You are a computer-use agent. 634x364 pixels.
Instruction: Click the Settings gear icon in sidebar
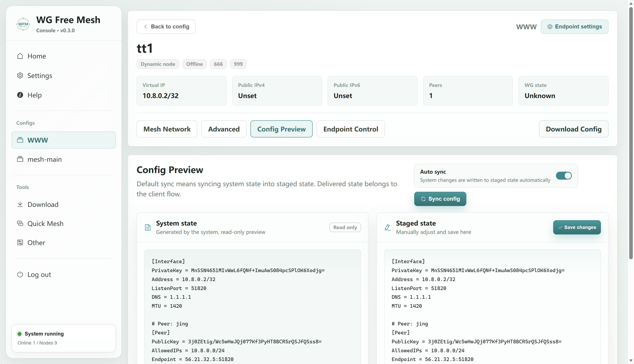click(20, 76)
